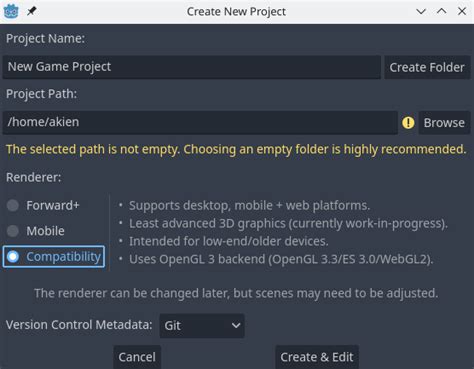This screenshot has width=474, height=369.
Task: Maximize window using the up chevron icon
Action: (441, 11)
